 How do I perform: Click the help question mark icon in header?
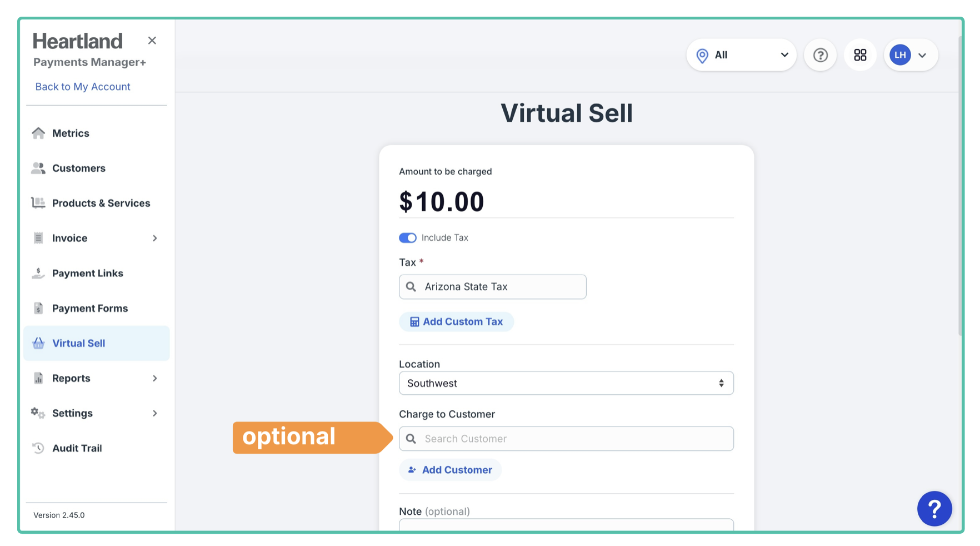[x=820, y=55]
